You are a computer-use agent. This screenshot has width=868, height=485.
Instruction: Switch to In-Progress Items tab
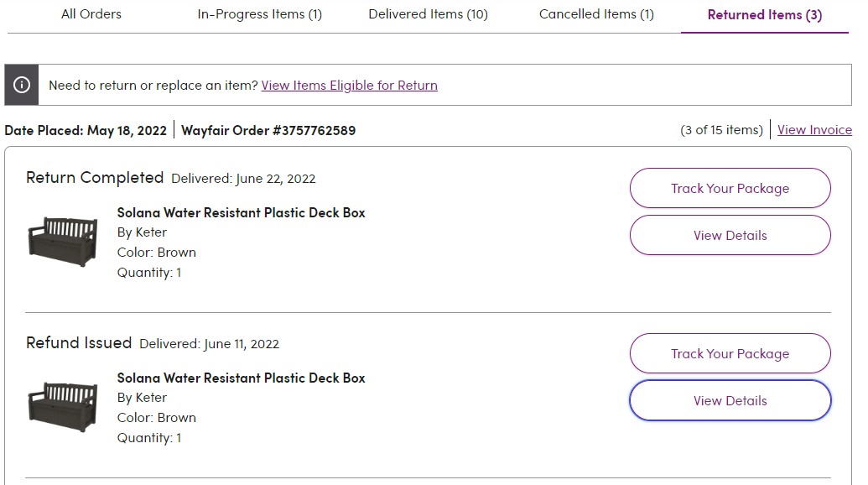tap(260, 14)
